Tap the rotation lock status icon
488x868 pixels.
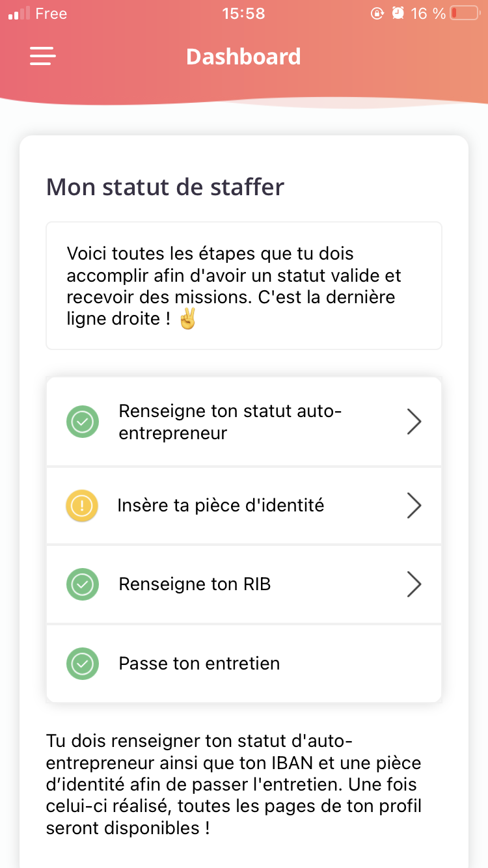[x=377, y=13]
